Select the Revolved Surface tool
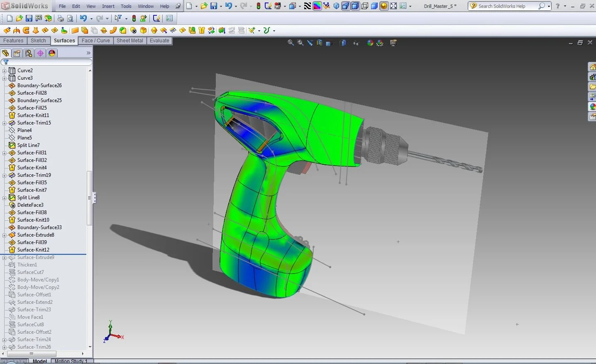The width and height of the screenshot is (596, 364). 17,30
